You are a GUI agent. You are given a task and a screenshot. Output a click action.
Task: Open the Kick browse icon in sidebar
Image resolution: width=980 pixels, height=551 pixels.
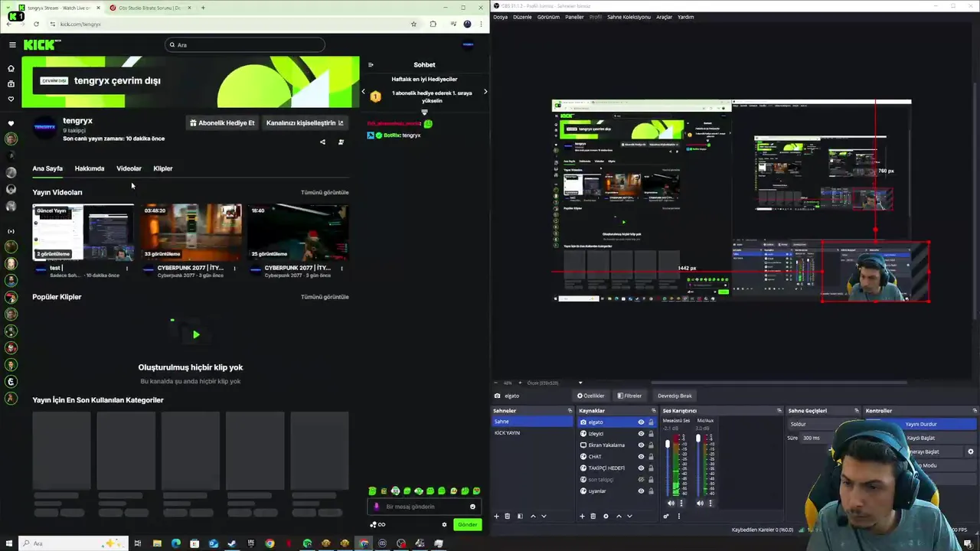(x=11, y=83)
